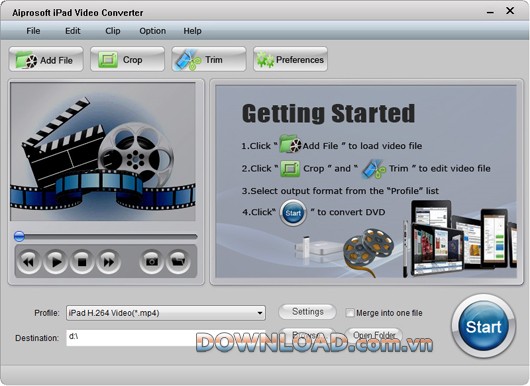Click the Trim icon in step 2
This screenshot has width=530, height=386.
(374, 168)
